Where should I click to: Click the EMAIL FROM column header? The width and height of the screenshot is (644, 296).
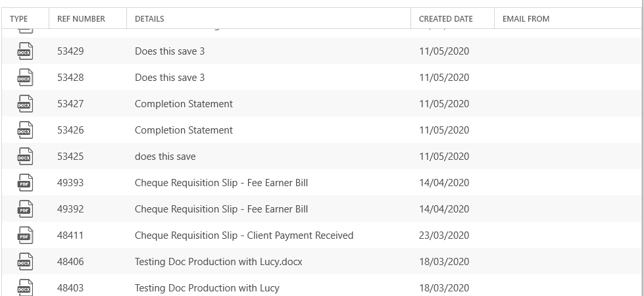pyautogui.click(x=526, y=19)
